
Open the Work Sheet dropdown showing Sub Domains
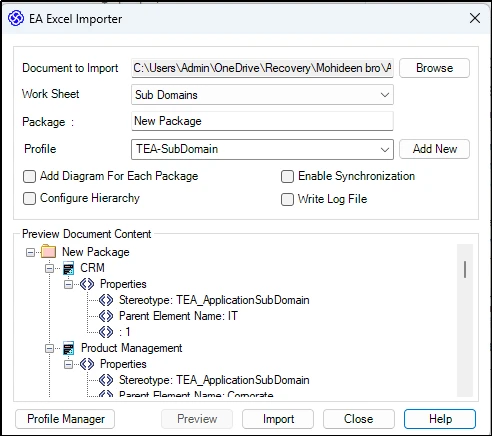262,95
